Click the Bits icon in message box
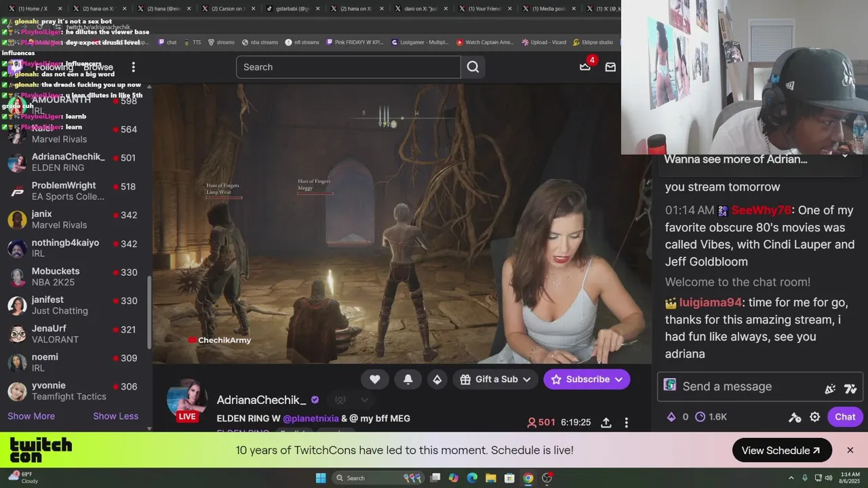The height and width of the screenshot is (488, 868). click(x=830, y=388)
